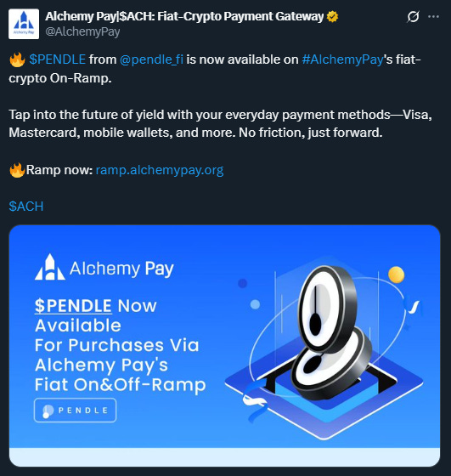Click the Alchemy Pay|$ACH display name
The height and width of the screenshot is (476, 451).
[x=184, y=16]
